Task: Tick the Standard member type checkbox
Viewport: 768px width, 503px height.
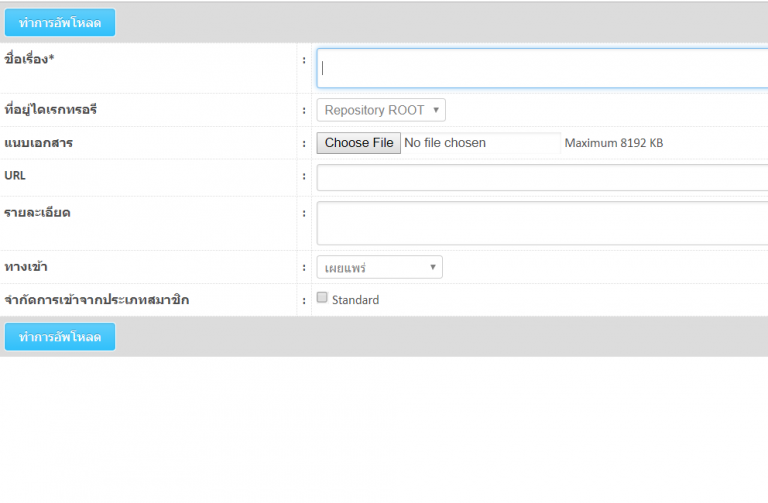Action: pyautogui.click(x=322, y=297)
